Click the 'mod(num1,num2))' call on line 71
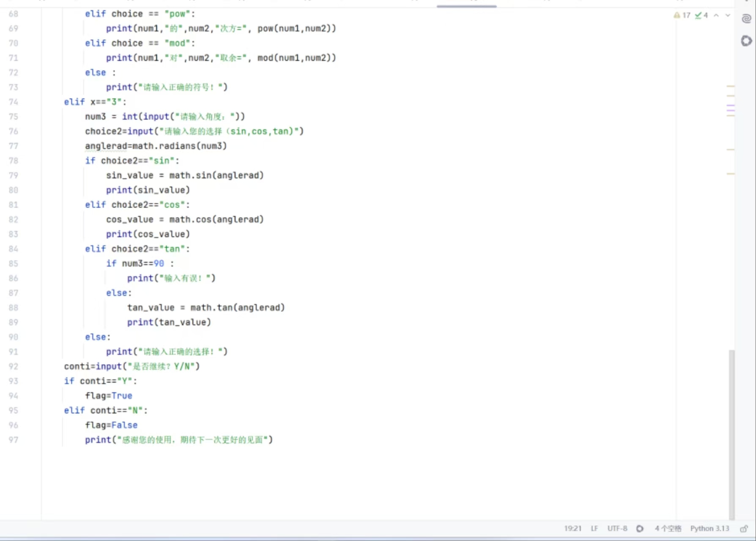Screen dimensions: 756x541 (297, 58)
